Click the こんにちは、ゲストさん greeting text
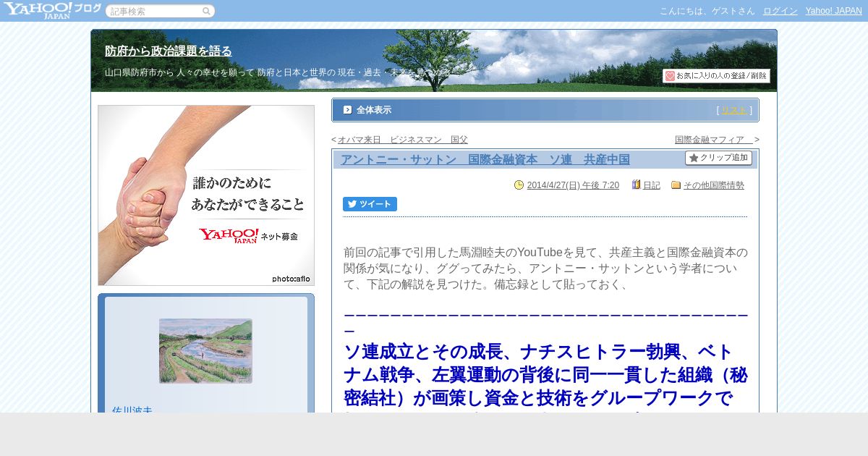 pyautogui.click(x=707, y=11)
